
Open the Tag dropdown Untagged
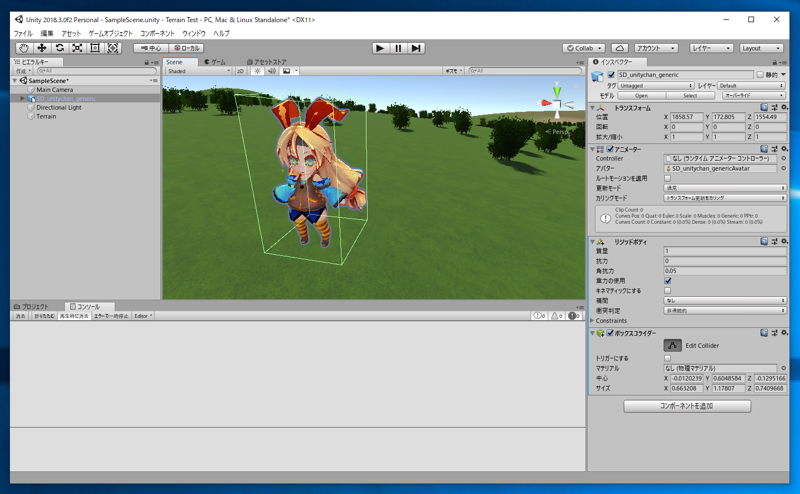point(656,86)
